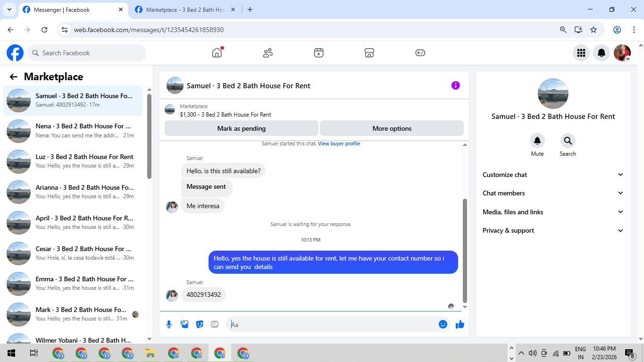Image resolution: width=644 pixels, height=362 pixels.
Task: Switch to Messenger | Facebook tab
Action: pos(73,9)
